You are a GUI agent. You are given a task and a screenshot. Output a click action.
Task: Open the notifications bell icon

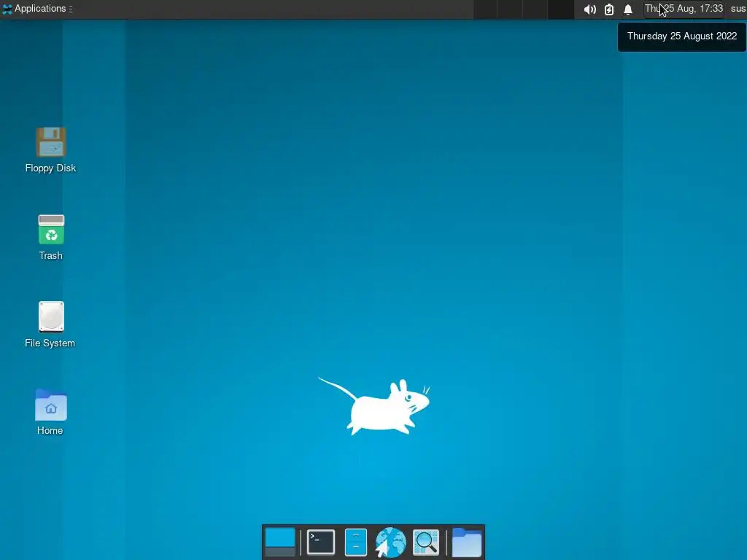[x=628, y=9]
